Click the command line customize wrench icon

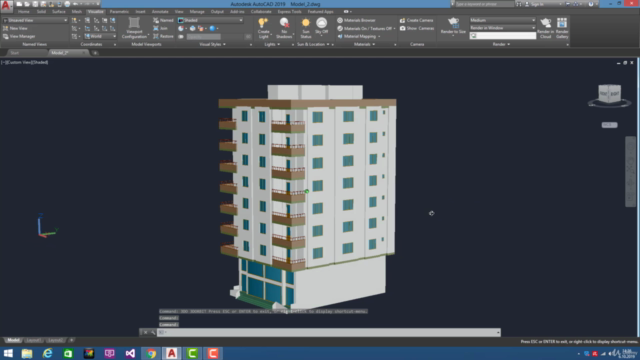point(153,333)
